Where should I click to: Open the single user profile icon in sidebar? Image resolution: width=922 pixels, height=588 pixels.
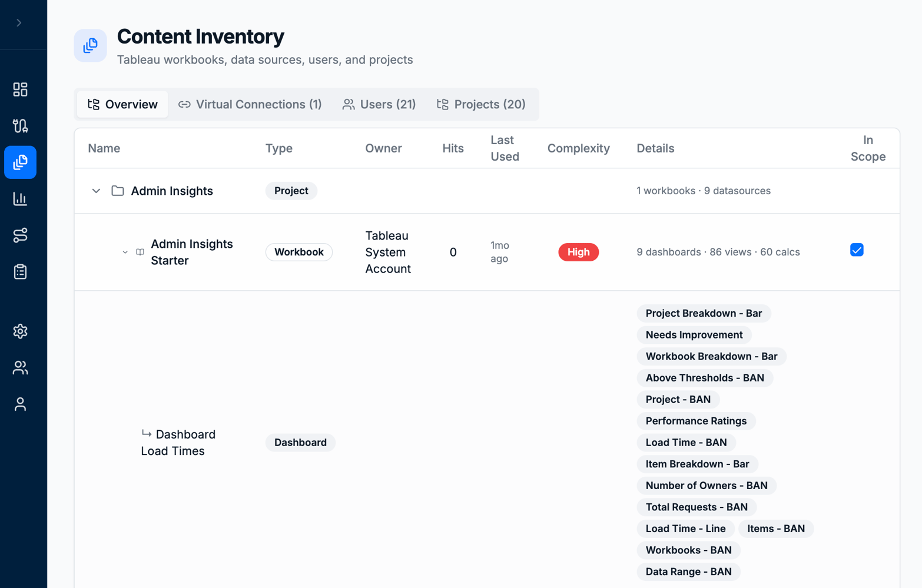[x=20, y=404]
